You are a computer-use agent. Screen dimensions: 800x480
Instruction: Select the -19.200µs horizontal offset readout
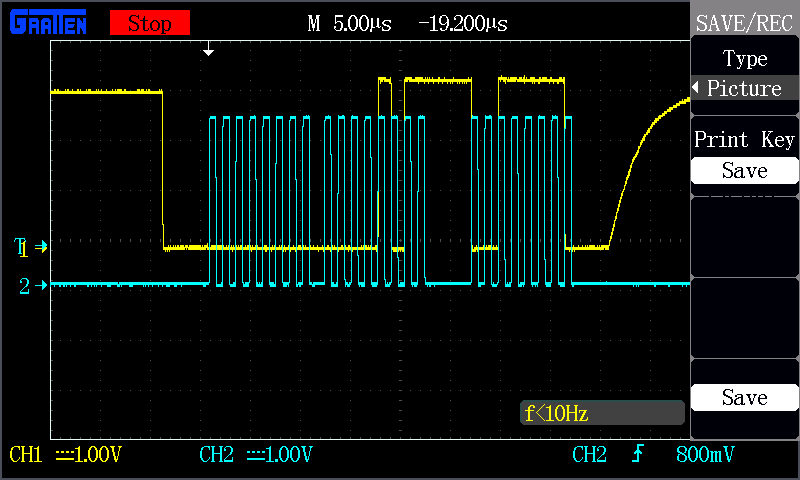[x=463, y=23]
